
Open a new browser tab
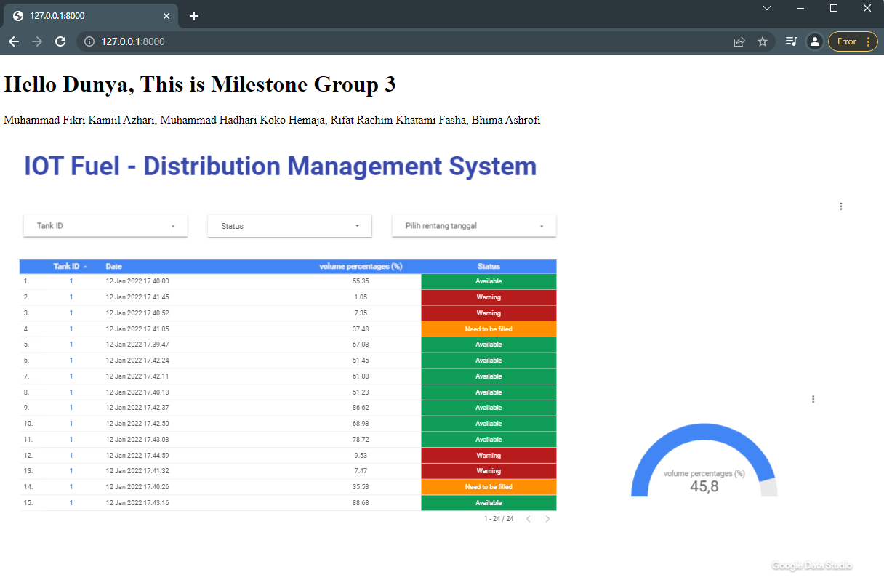pos(194,16)
